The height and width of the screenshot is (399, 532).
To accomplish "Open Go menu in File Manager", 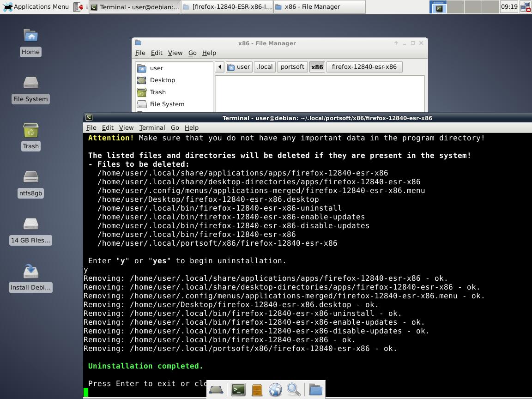I will 193,53.
